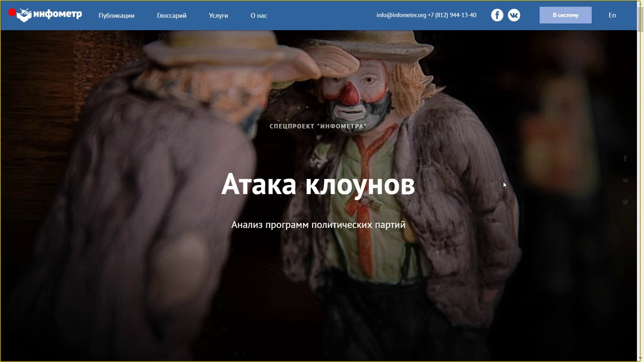Switch language to En
The image size is (644, 362).
[612, 15]
